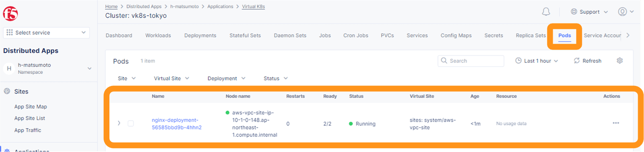Open App Site Map in sidebar
Screen dimensions: 644x152
31,106
